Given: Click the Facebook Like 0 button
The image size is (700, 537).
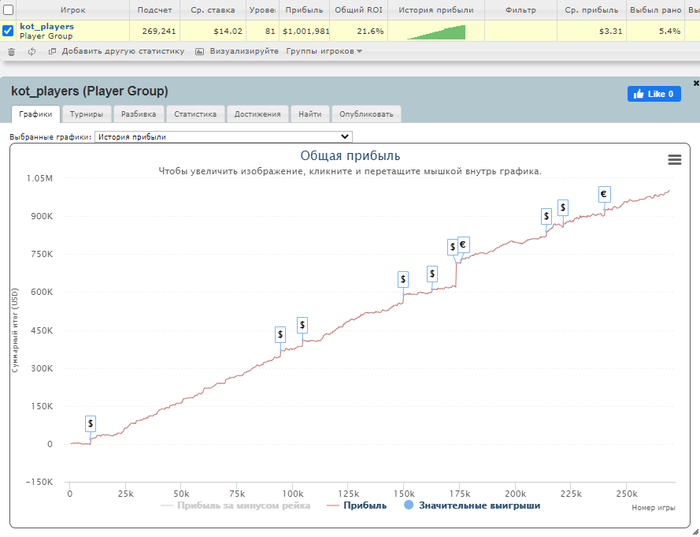Looking at the screenshot, I should click(654, 94).
